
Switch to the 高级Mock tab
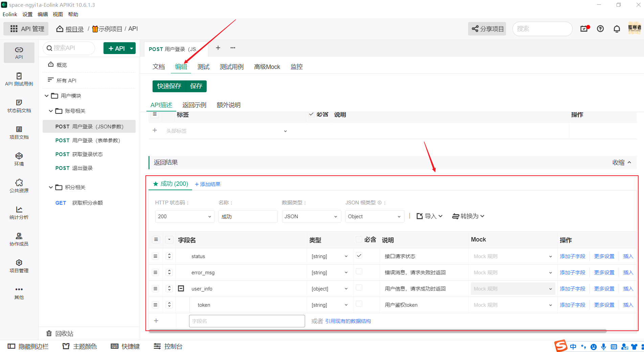267,67
